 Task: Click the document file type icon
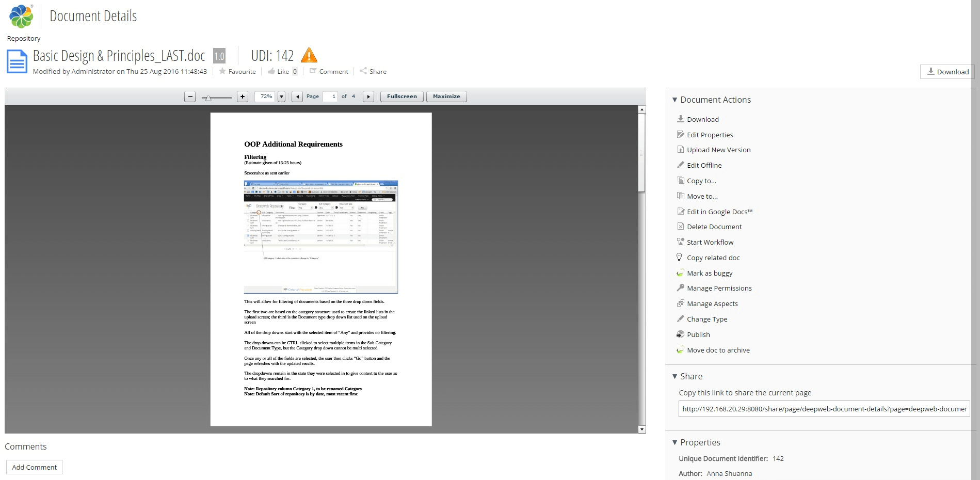(17, 62)
